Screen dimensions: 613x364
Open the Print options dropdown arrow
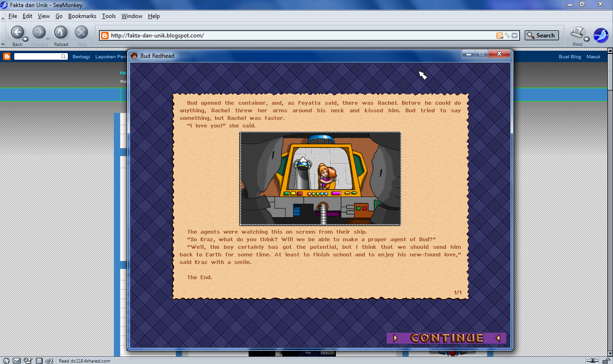point(586,39)
